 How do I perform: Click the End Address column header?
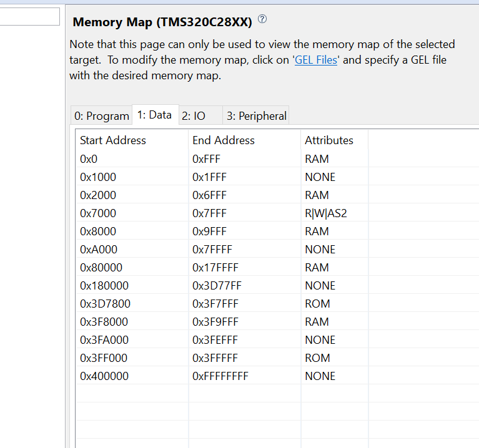[244, 140]
